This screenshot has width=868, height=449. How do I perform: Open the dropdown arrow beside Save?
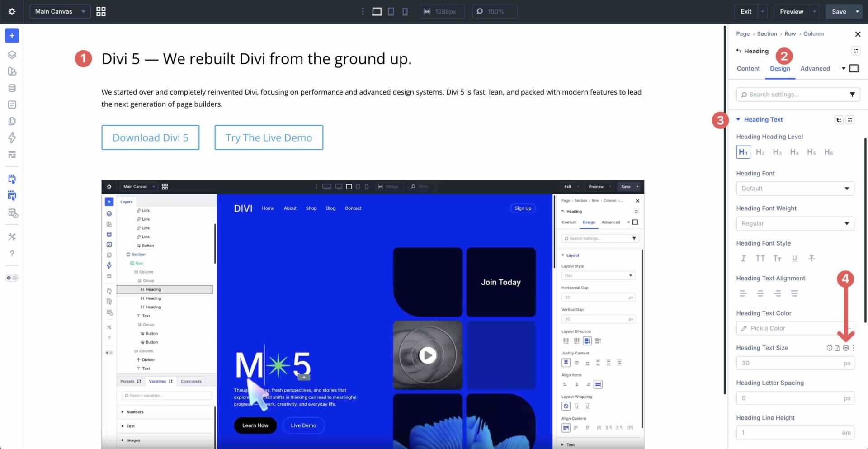click(857, 11)
